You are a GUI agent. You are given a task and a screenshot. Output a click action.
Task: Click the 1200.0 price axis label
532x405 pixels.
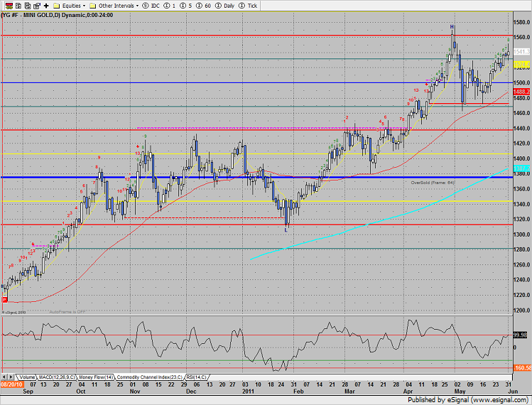coord(521,310)
